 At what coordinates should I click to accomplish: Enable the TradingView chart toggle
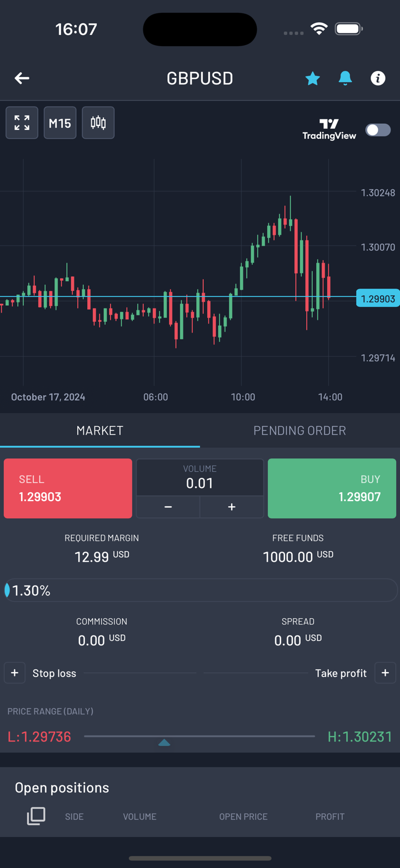pyautogui.click(x=378, y=130)
